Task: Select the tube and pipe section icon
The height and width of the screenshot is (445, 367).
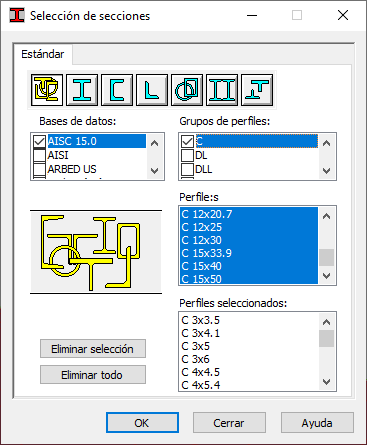Action: 187,90
